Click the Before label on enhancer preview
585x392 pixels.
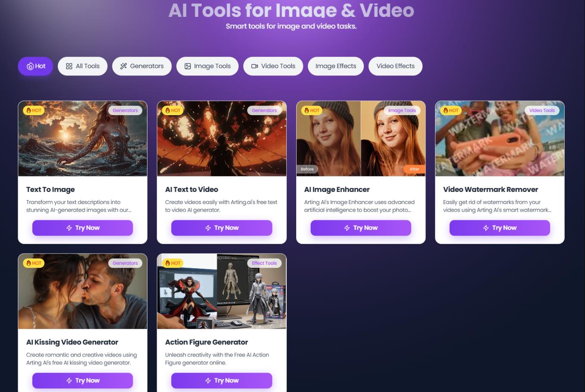[307, 169]
